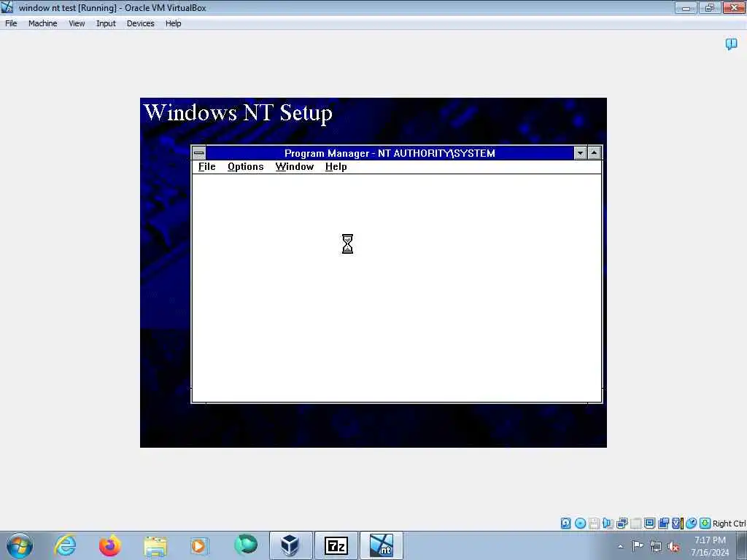
Task: Switch to 7-Zip taskbar button
Action: click(336, 545)
